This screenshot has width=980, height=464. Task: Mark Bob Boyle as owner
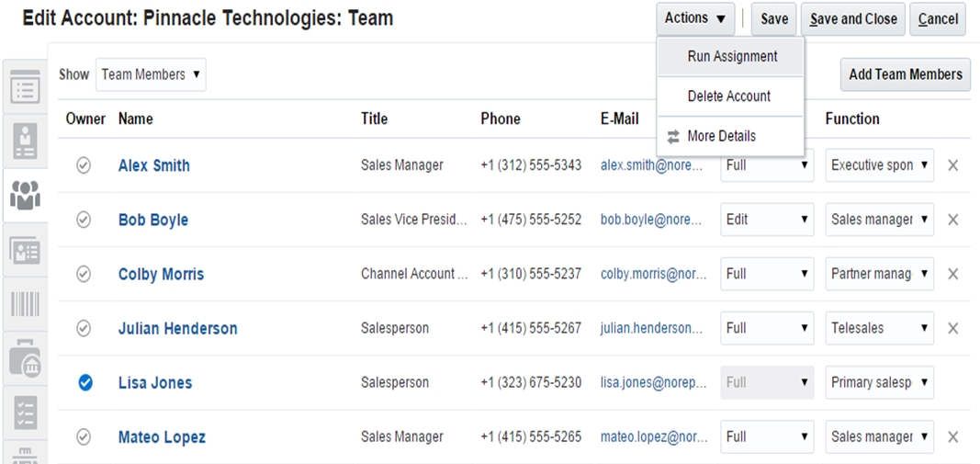84,220
